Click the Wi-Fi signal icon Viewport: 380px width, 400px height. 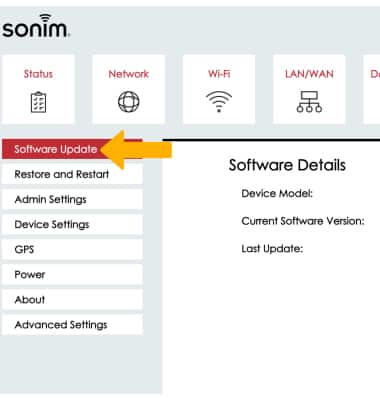[219, 101]
